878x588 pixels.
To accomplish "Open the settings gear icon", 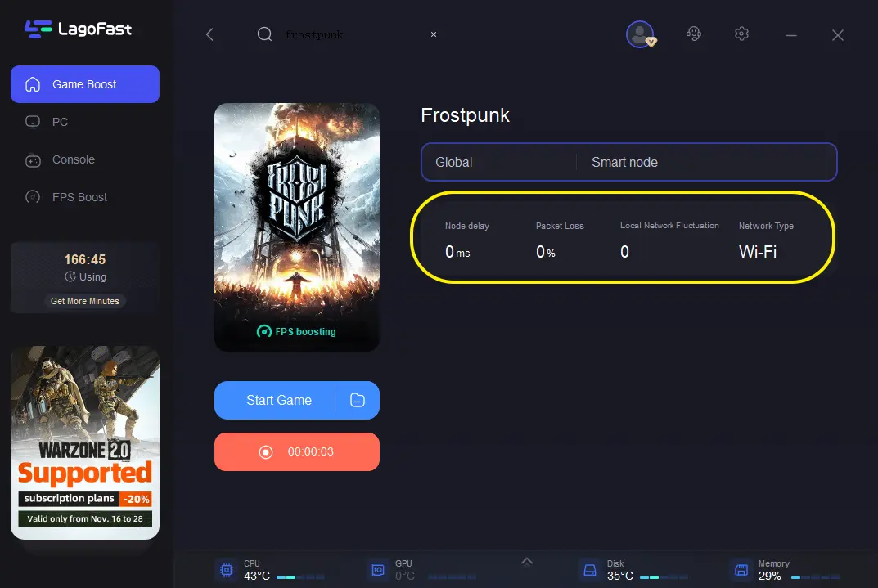I will click(x=741, y=34).
